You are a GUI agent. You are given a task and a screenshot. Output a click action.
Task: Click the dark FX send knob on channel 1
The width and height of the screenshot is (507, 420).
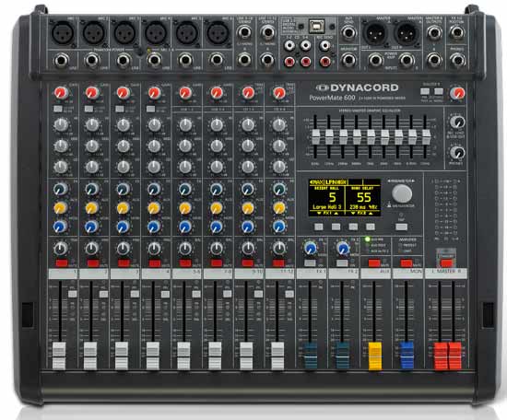click(61, 189)
